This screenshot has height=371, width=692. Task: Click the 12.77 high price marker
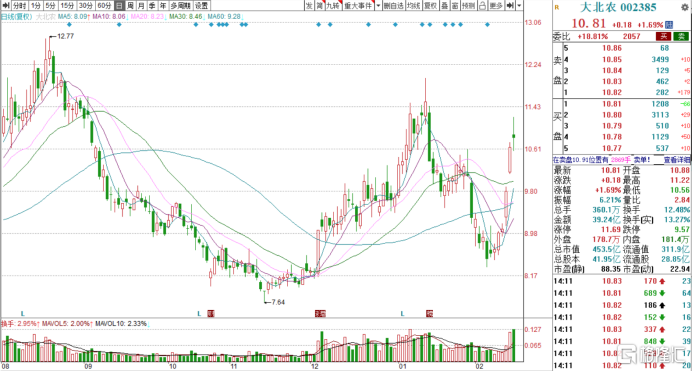click(65, 36)
